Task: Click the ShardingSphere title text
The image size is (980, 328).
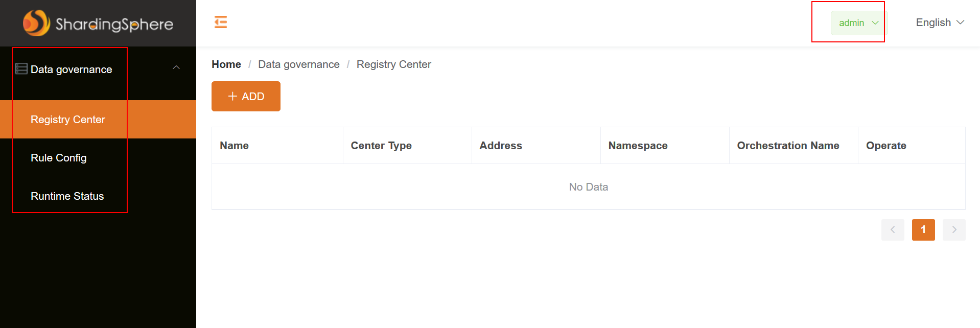Action: (114, 24)
